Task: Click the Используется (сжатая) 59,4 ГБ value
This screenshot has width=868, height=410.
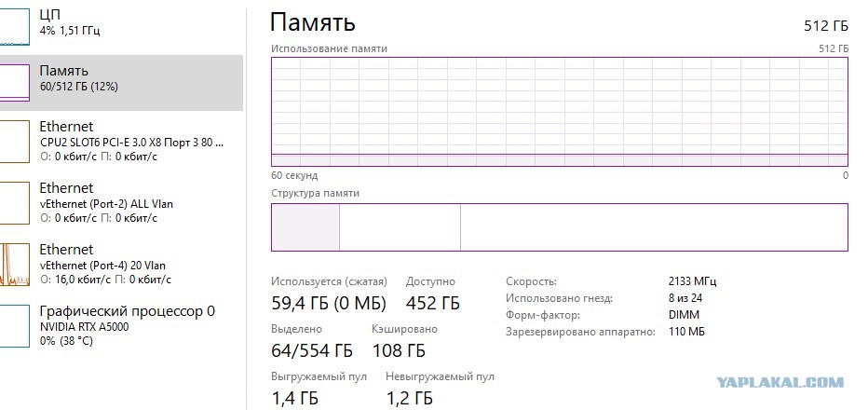Action: (329, 303)
